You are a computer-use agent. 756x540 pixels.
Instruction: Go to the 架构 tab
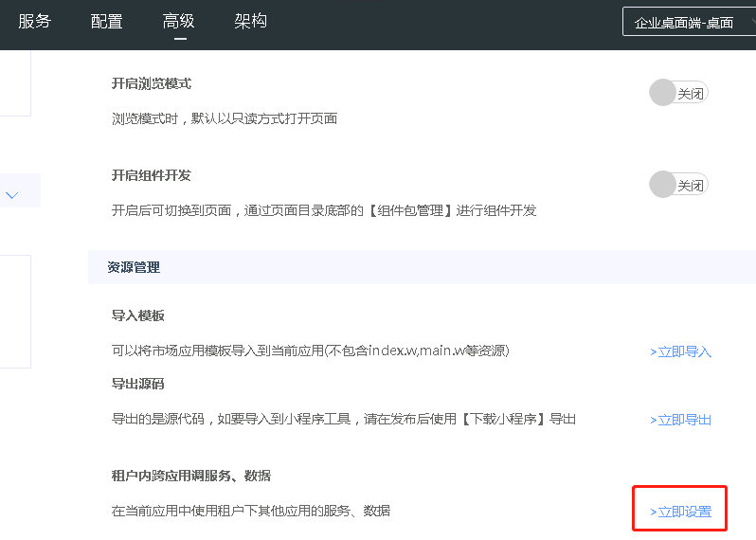click(250, 21)
